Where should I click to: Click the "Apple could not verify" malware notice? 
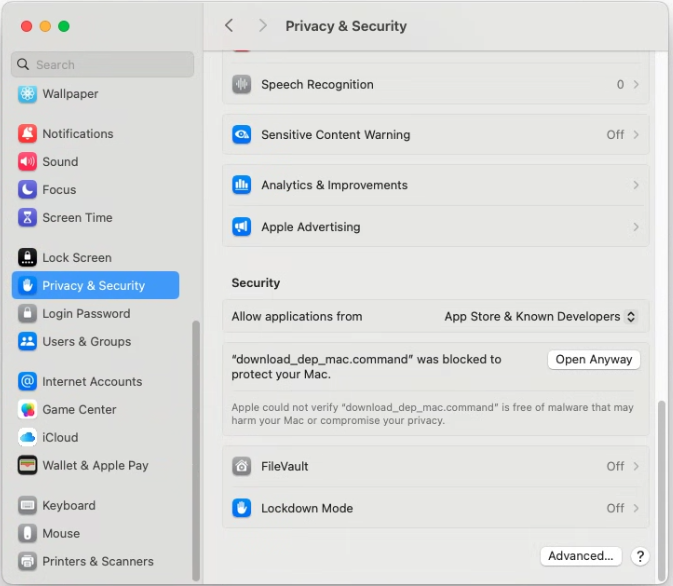pos(432,413)
